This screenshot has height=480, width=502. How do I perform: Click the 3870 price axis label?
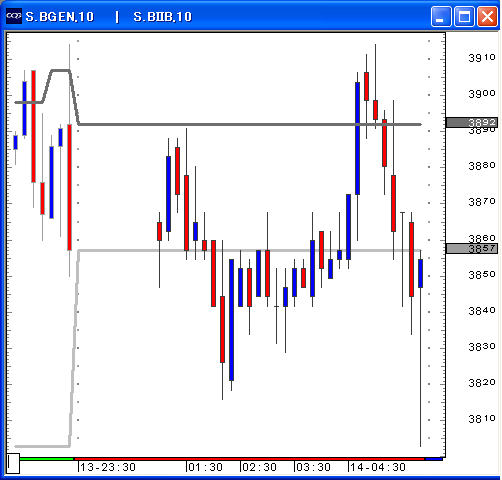[482, 202]
